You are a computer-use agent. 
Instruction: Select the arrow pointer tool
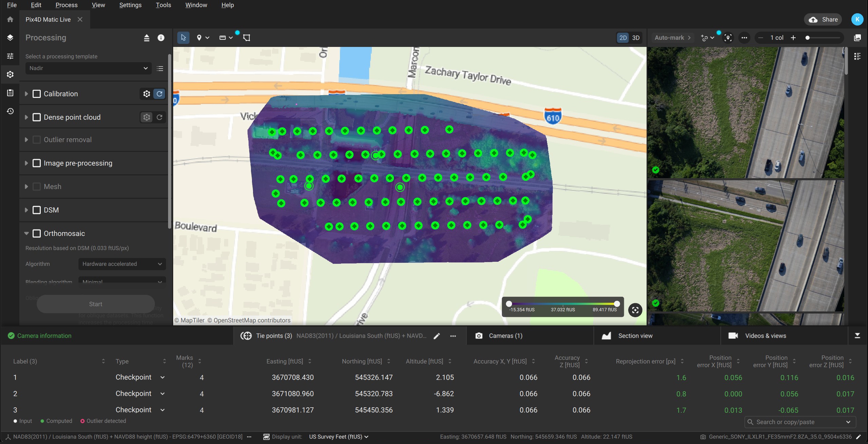(183, 38)
